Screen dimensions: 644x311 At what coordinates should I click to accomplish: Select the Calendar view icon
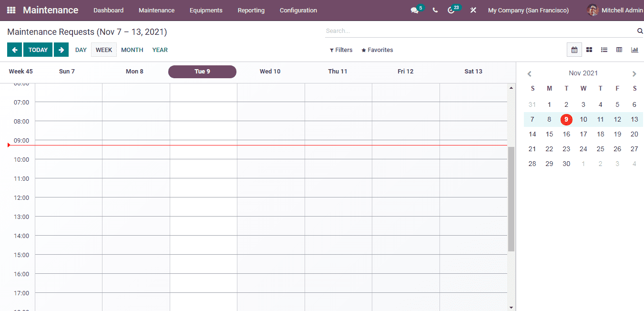tap(574, 49)
